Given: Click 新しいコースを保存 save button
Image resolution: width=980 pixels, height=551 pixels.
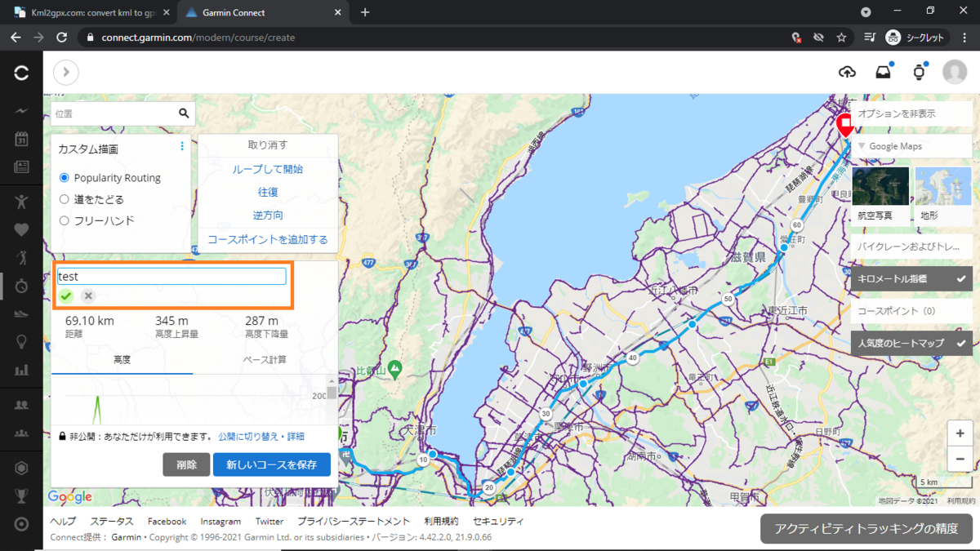Looking at the screenshot, I should (x=272, y=464).
